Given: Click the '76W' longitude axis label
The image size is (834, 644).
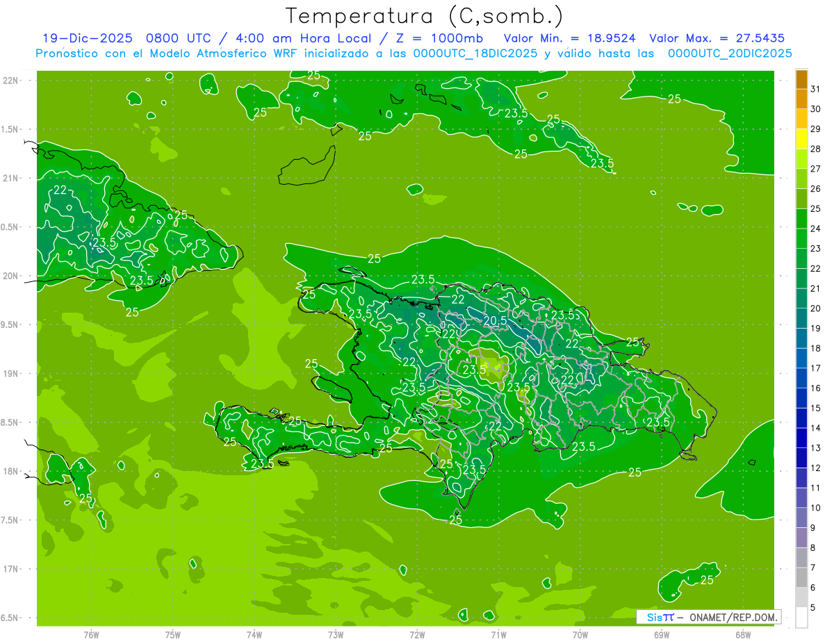Looking at the screenshot, I should (x=91, y=634).
